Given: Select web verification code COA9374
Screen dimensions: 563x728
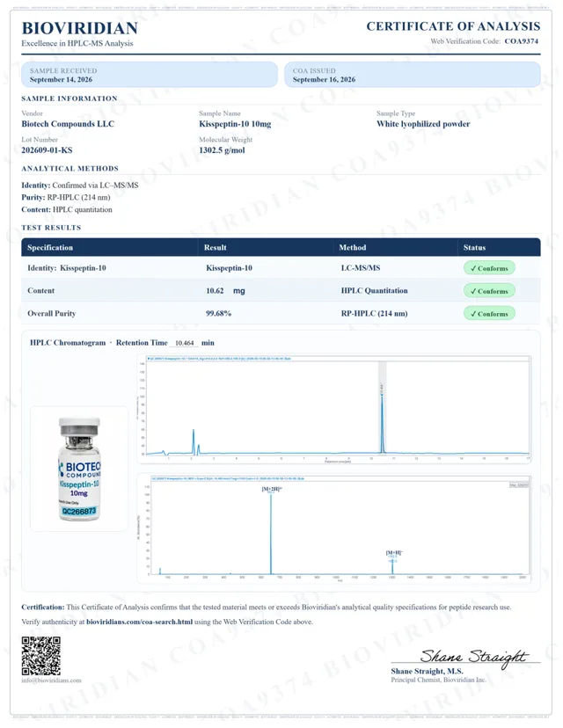Looking at the screenshot, I should 521,40.
